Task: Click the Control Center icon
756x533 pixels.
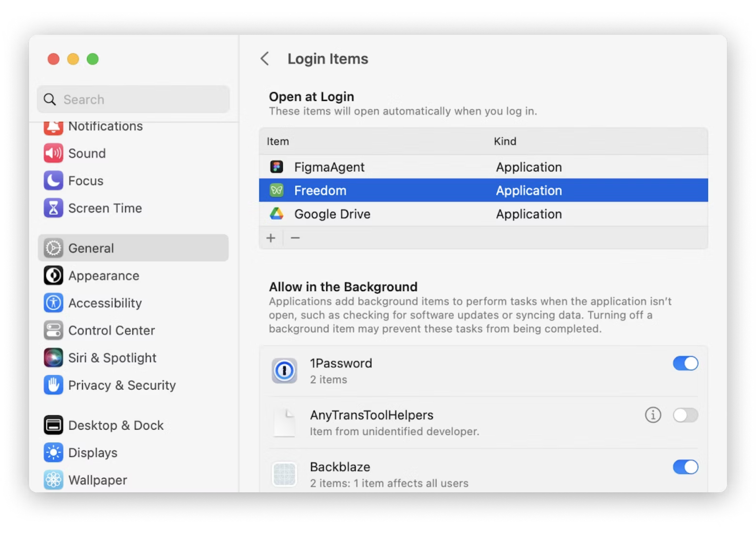Action: pyautogui.click(x=53, y=330)
